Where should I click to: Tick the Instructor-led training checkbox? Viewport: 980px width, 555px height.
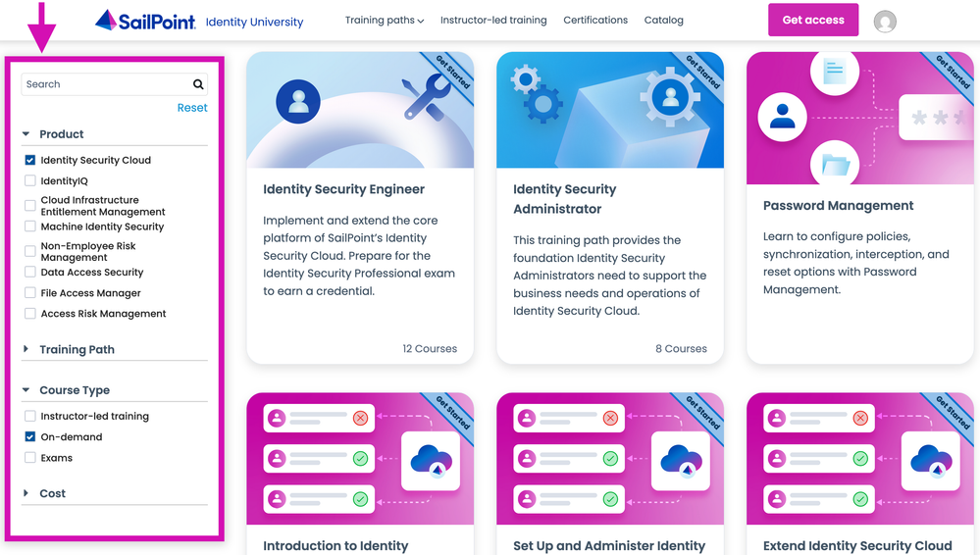pyautogui.click(x=30, y=417)
